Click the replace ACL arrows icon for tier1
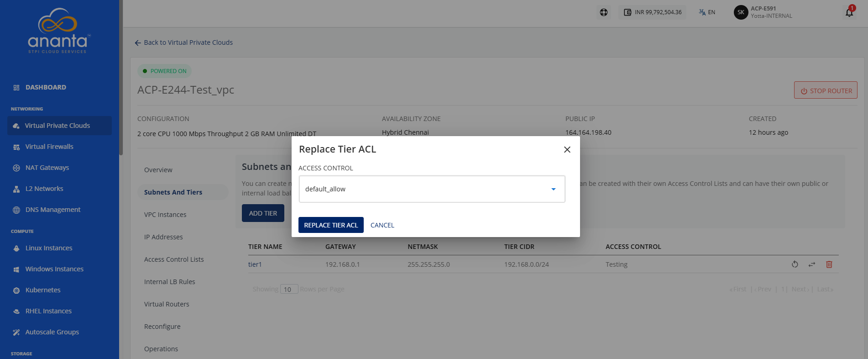The height and width of the screenshot is (359, 868). pyautogui.click(x=812, y=264)
